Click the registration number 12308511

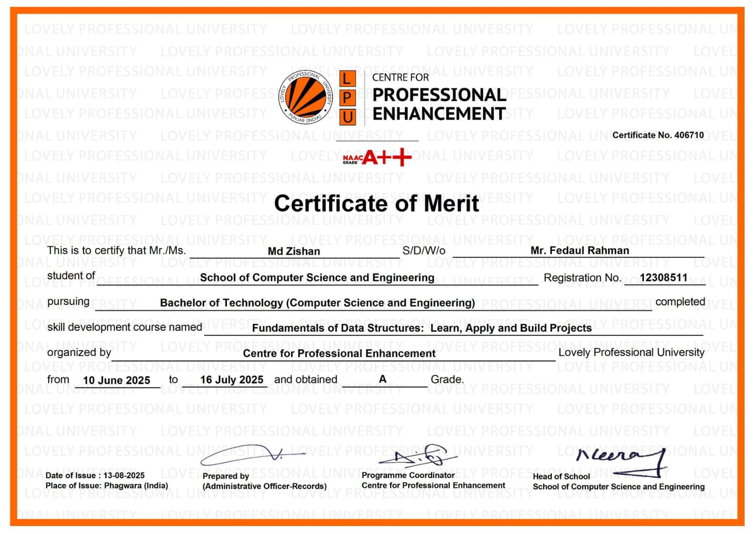(x=663, y=278)
